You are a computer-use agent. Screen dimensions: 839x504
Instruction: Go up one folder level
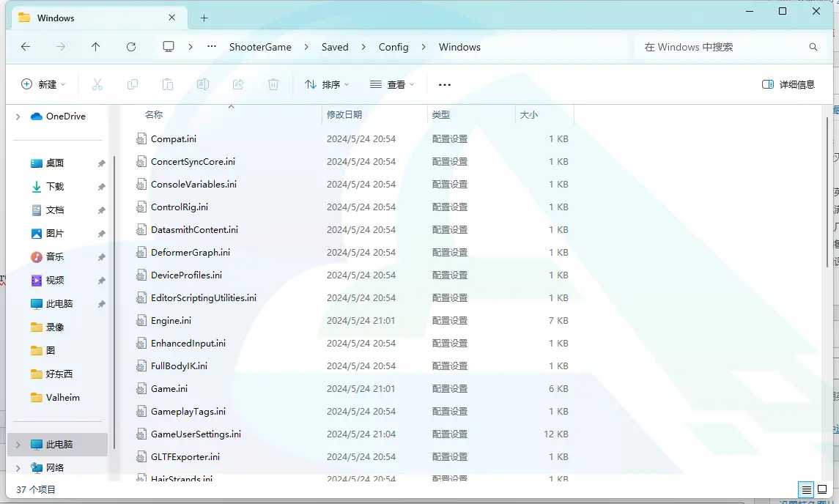pos(96,47)
